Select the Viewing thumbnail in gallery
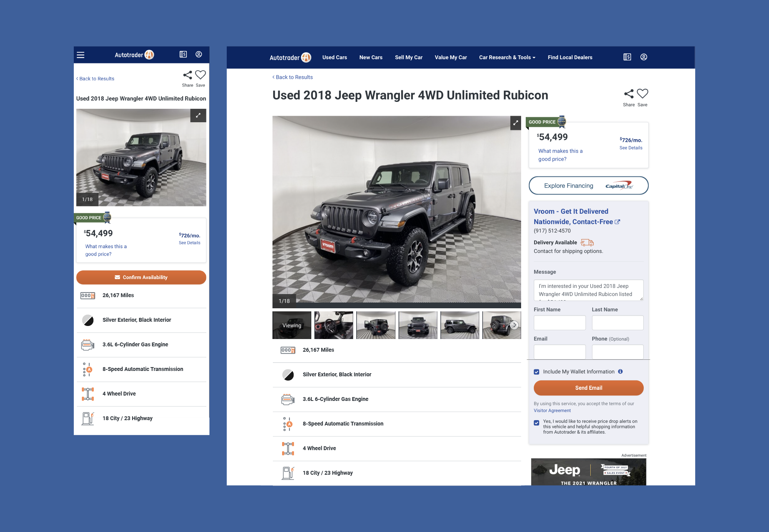The height and width of the screenshot is (532, 769). tap(292, 325)
